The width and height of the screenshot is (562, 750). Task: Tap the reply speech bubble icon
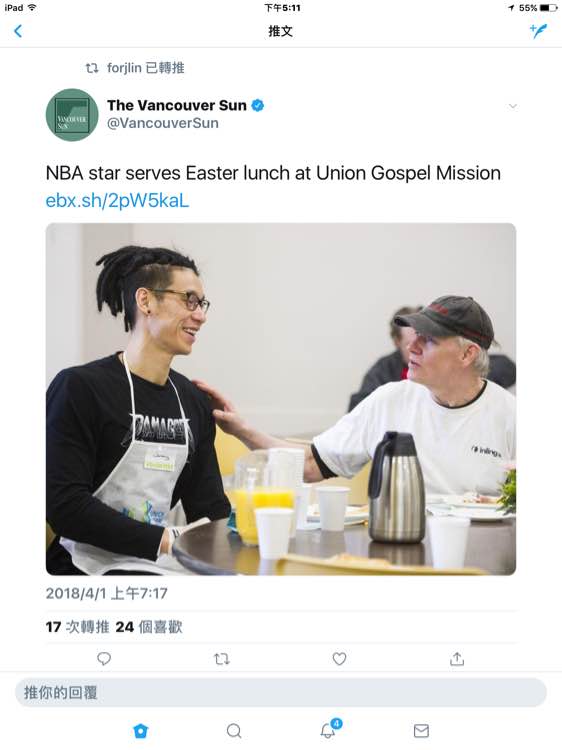tap(104, 659)
